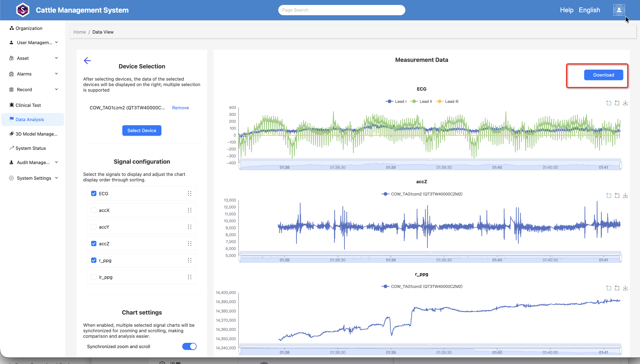Click the ECG chart save-as-image icon
The image size is (640, 364).
pos(625,103)
